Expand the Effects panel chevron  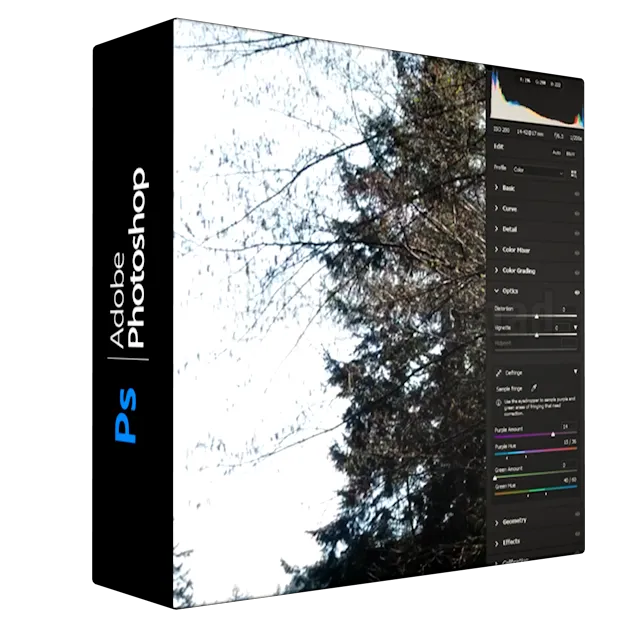(x=497, y=543)
